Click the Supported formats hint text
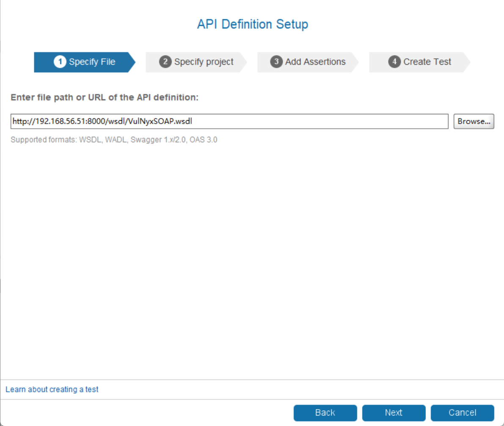This screenshot has width=504, height=426. 114,140
